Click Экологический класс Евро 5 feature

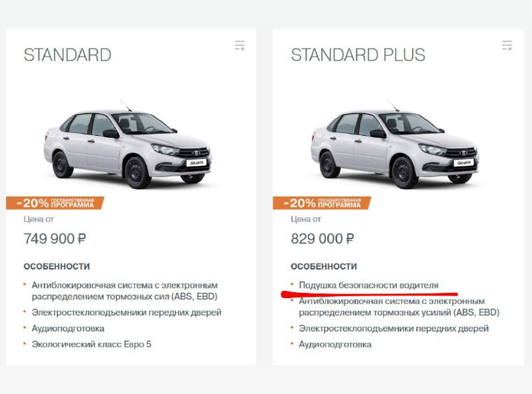pos(91,344)
